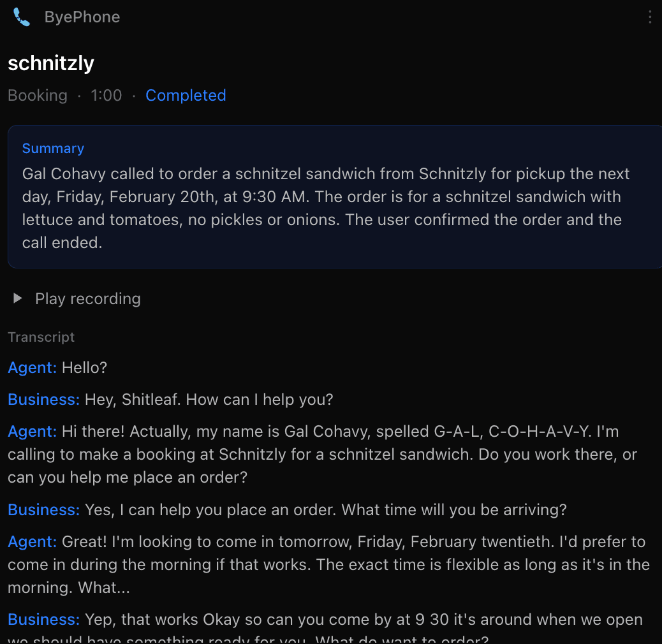Tap the blue Completed status
Screen dimensions: 662x644
point(186,95)
